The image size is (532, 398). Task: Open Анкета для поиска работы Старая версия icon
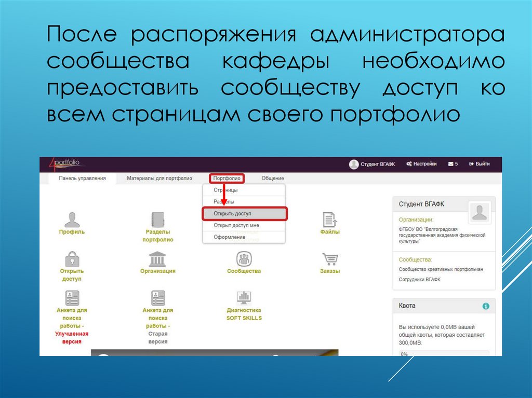[x=158, y=298]
